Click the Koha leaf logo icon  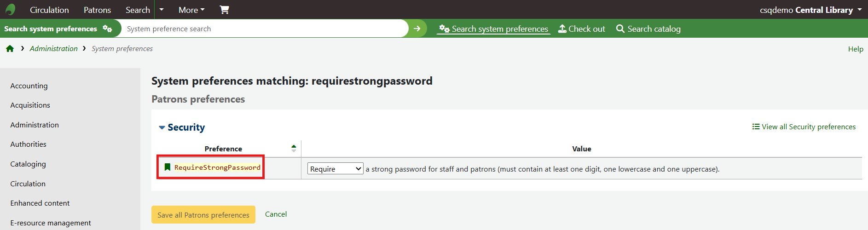[x=10, y=10]
